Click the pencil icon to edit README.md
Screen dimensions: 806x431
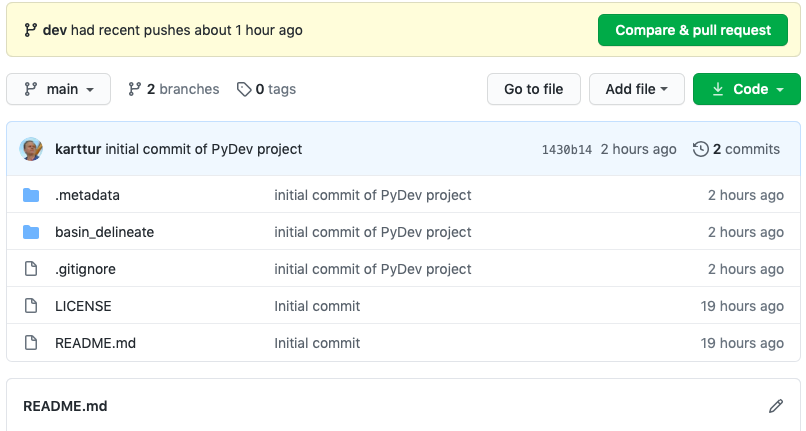tap(776, 406)
